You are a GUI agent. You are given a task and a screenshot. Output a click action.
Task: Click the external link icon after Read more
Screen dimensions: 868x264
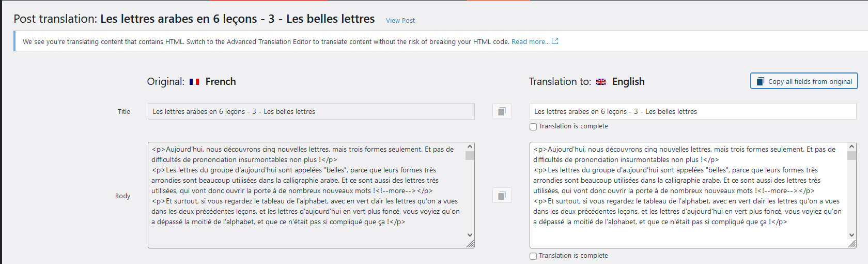555,41
